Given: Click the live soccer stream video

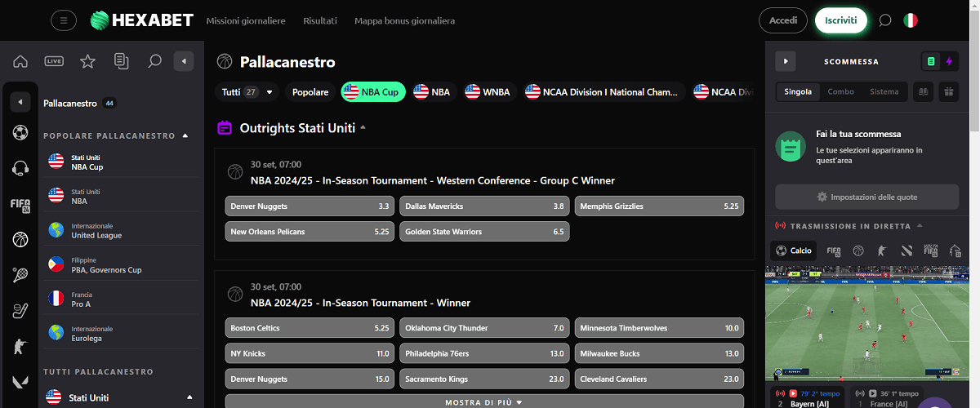Looking at the screenshot, I should (x=866, y=322).
